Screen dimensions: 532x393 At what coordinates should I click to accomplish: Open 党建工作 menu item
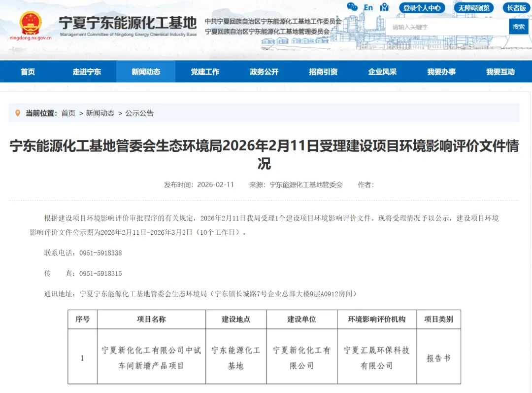(205, 71)
